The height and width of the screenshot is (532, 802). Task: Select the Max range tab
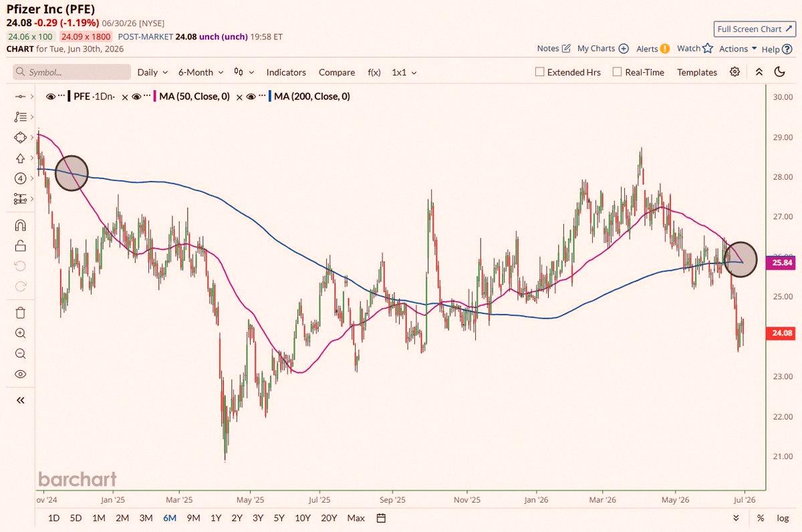click(x=356, y=518)
